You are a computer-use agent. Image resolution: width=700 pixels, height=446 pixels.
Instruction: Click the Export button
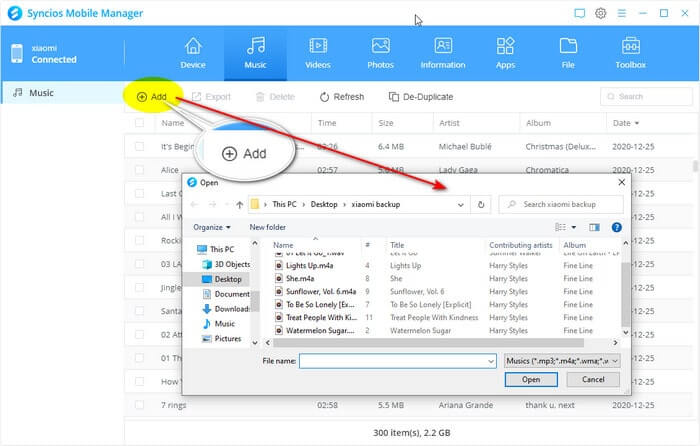(211, 96)
